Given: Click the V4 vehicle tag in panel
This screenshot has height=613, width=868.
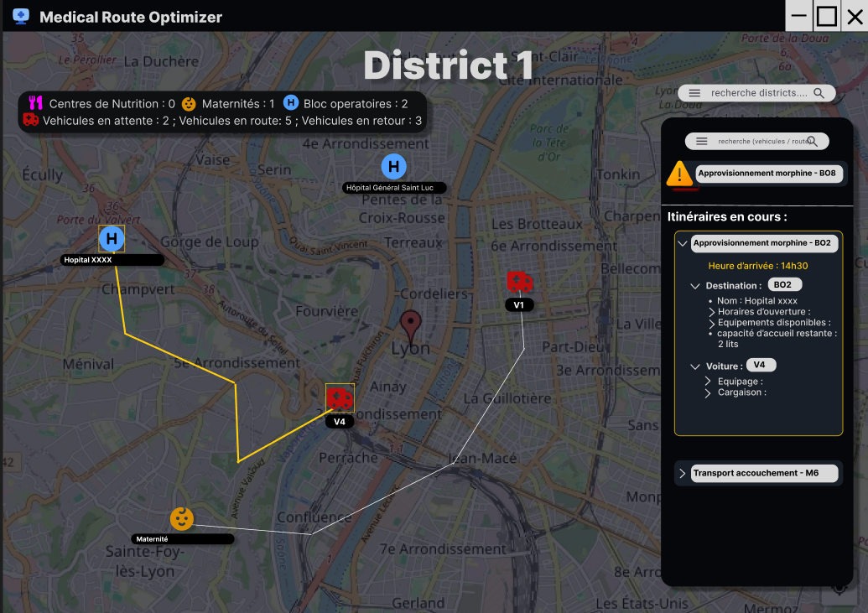Looking at the screenshot, I should pos(761,365).
